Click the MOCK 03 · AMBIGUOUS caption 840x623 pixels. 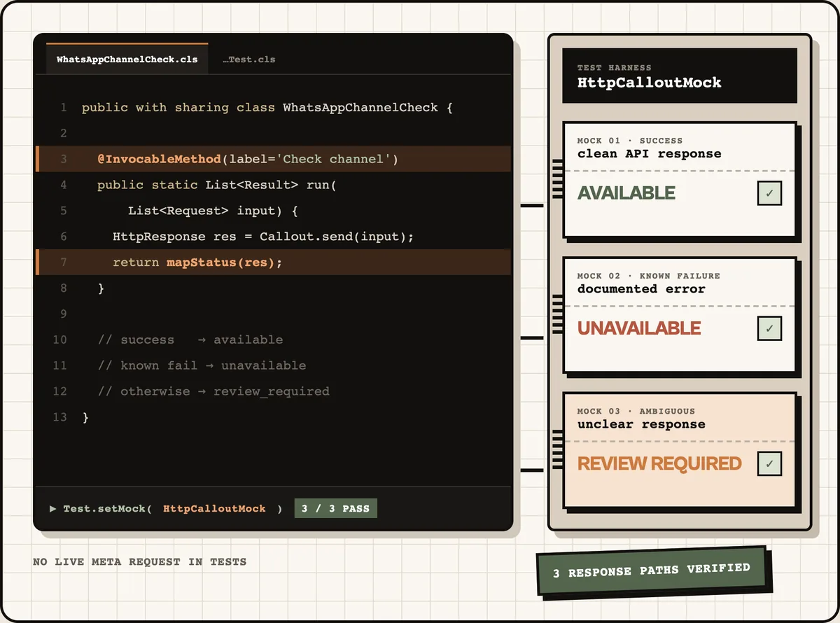[636, 411]
